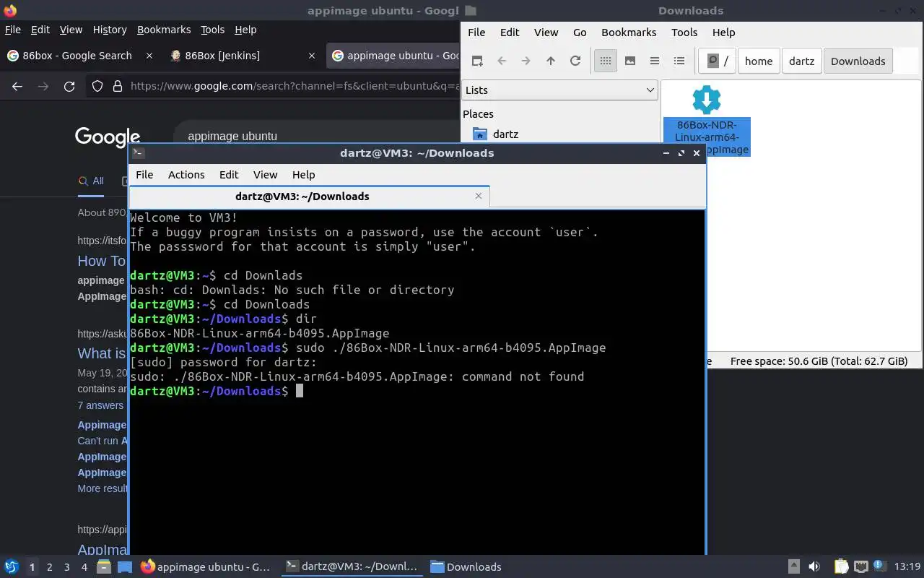The height and width of the screenshot is (578, 924).
Task: Click the dartz path button
Action: coord(801,61)
